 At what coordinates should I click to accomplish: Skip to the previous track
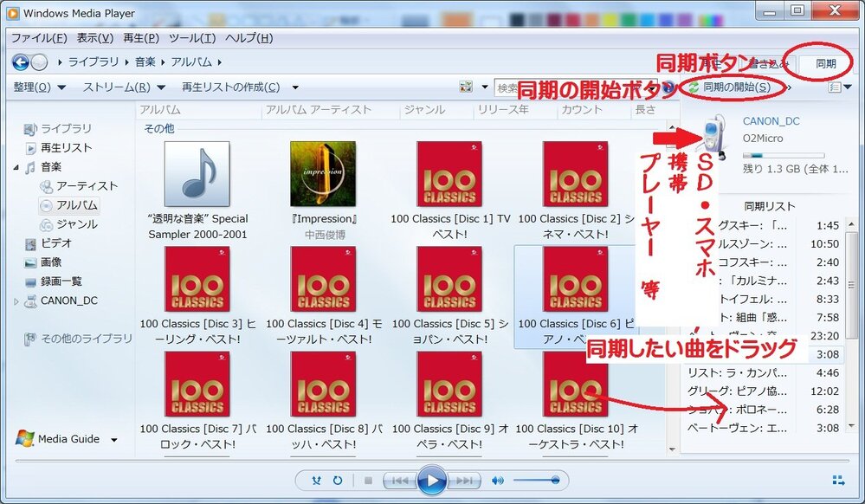tap(399, 481)
